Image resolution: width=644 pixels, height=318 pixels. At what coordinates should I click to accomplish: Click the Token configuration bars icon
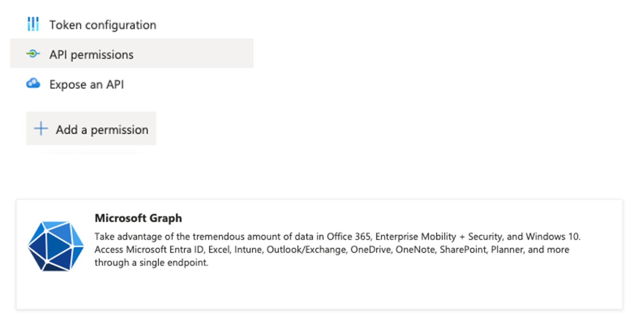(x=33, y=24)
